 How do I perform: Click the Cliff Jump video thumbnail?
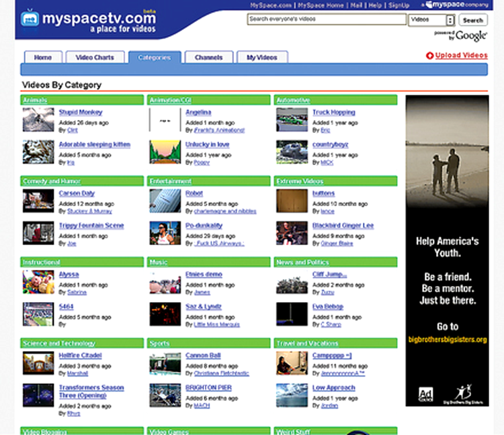(x=292, y=282)
